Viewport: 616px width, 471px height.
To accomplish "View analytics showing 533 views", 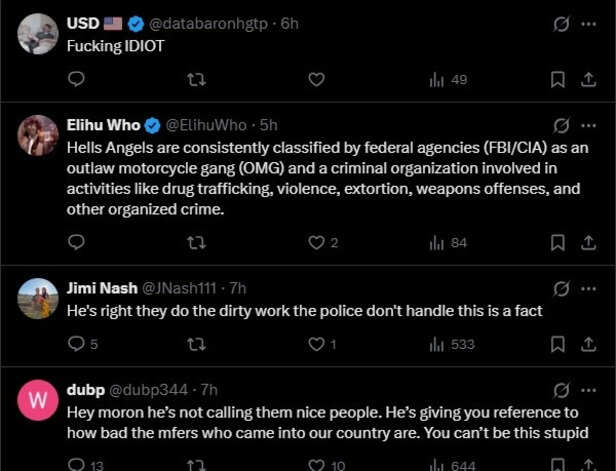I will pos(451,344).
